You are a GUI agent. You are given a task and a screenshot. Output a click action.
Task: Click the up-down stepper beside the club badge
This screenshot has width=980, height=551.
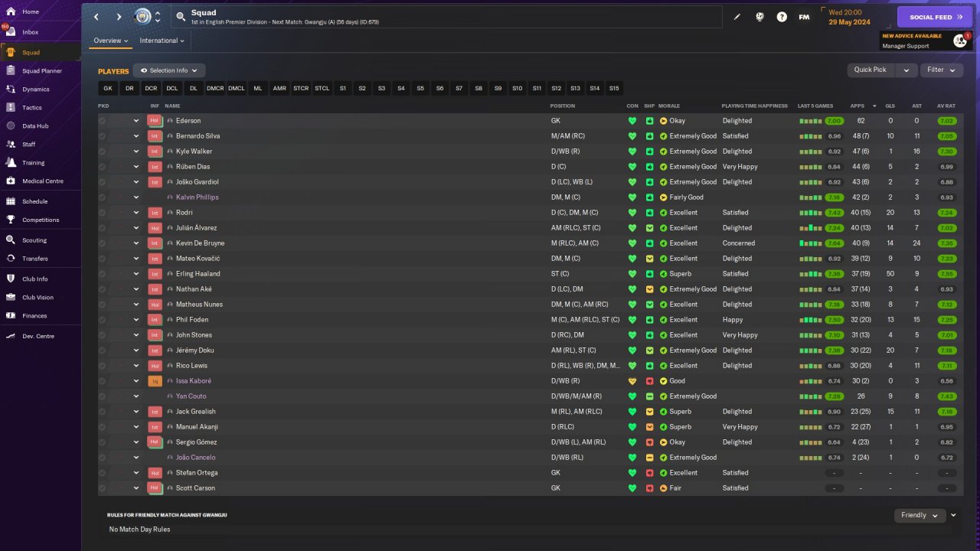pyautogui.click(x=158, y=17)
